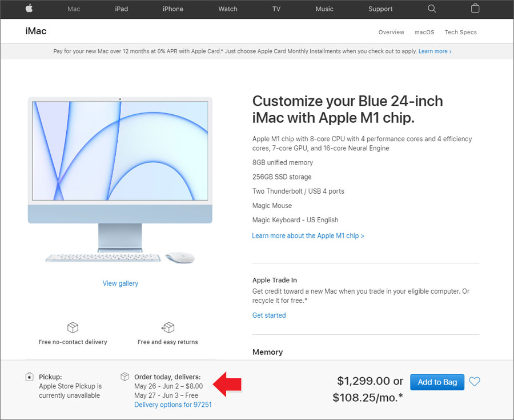
Task: Open the TV menu
Action: click(x=276, y=9)
